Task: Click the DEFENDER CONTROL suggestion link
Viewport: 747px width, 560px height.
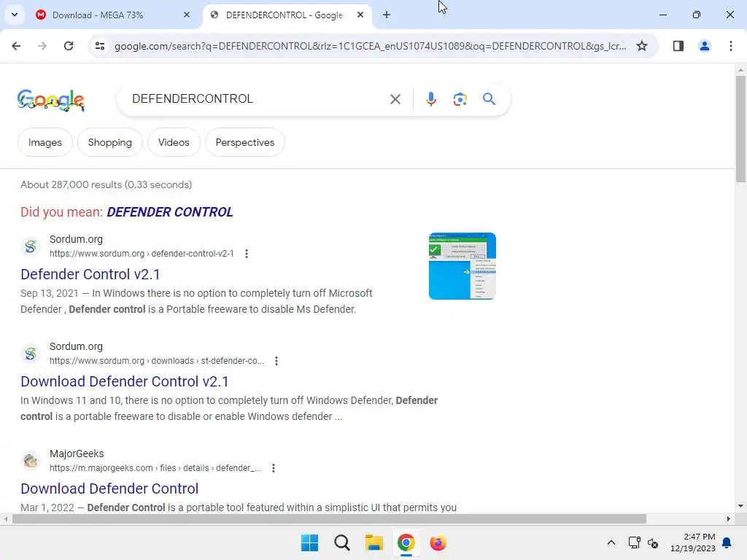Action: point(170,212)
